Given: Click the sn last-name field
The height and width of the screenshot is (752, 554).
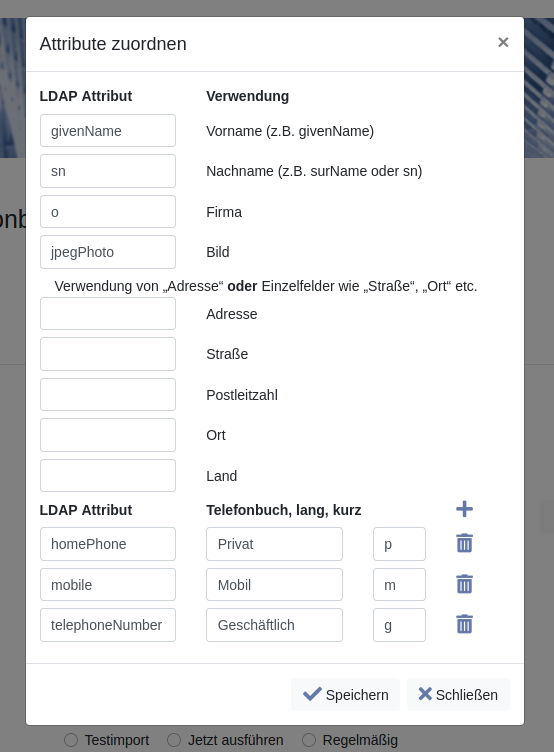Looking at the screenshot, I should coord(108,171).
